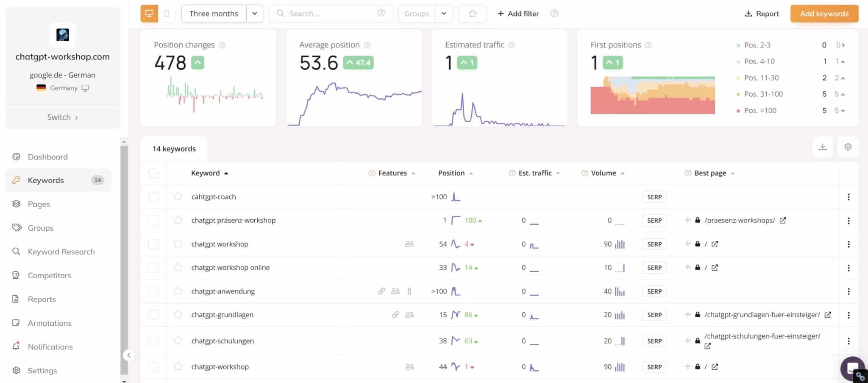868x383 pixels.
Task: Open Pages in sidebar
Action: pyautogui.click(x=39, y=204)
